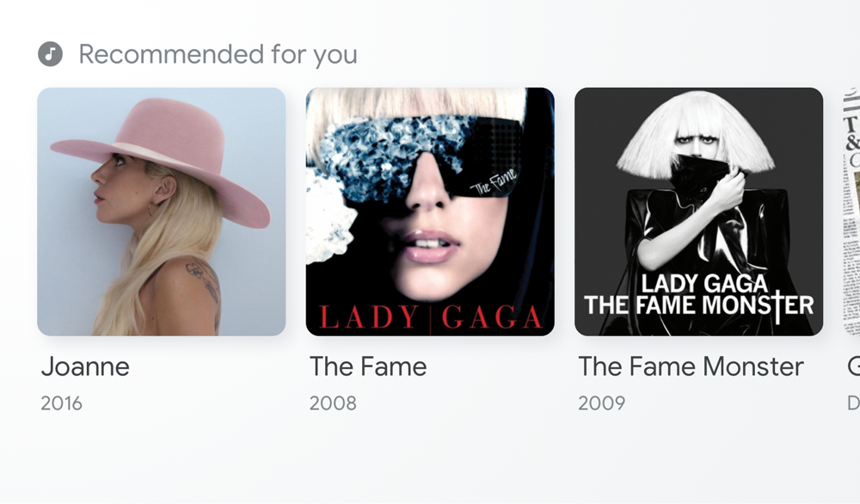Select the 2016 year label
The height and width of the screenshot is (504, 860).
pyautogui.click(x=62, y=403)
